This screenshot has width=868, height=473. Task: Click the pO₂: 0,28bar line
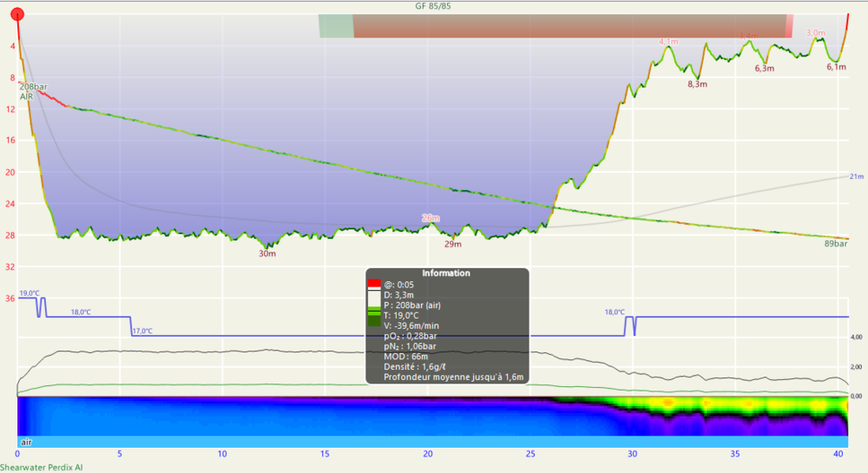pos(411,336)
